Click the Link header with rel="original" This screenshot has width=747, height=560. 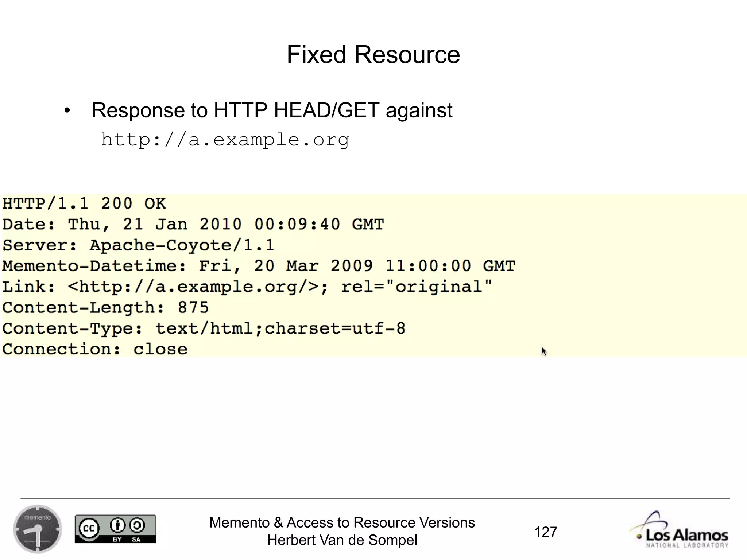tap(247, 287)
